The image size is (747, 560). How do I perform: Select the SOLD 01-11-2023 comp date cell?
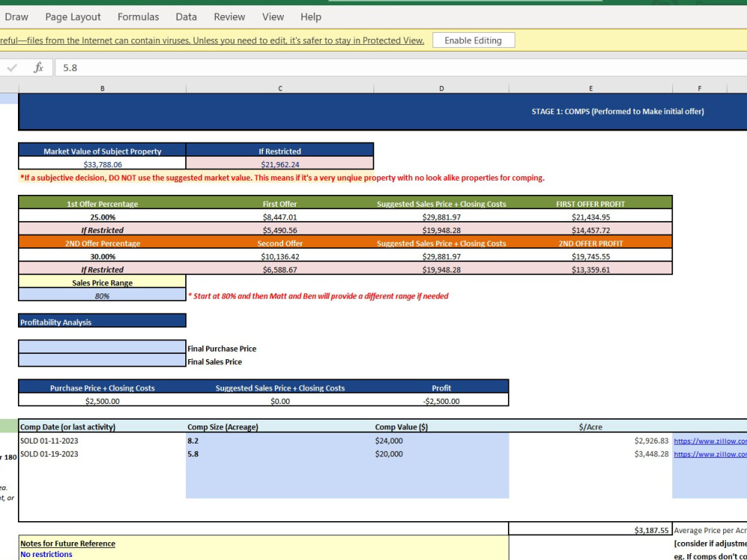[x=102, y=441]
